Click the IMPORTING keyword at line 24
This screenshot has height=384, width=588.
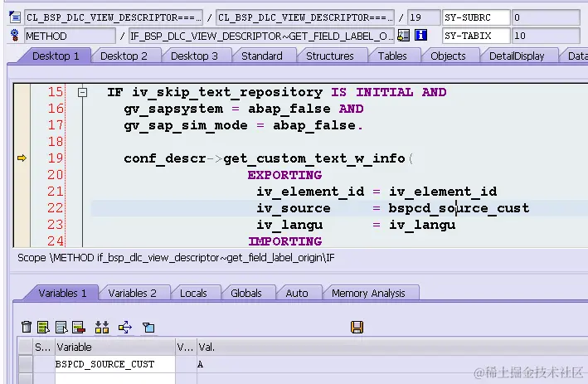(285, 241)
